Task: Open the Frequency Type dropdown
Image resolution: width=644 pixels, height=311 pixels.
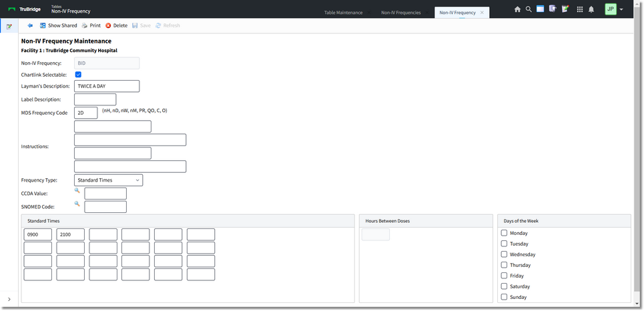Action: click(x=108, y=180)
